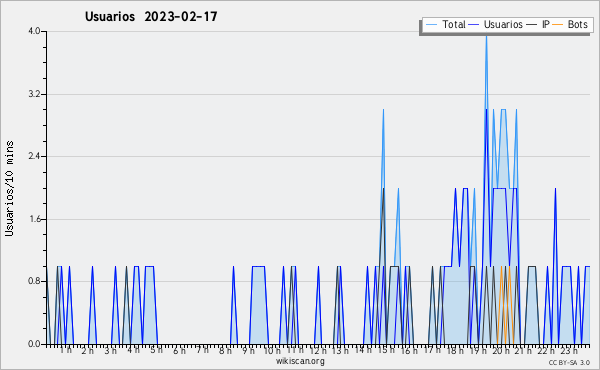600x370 pixels.
Task: Click the '20 h' x-axis label
Action: point(501,351)
